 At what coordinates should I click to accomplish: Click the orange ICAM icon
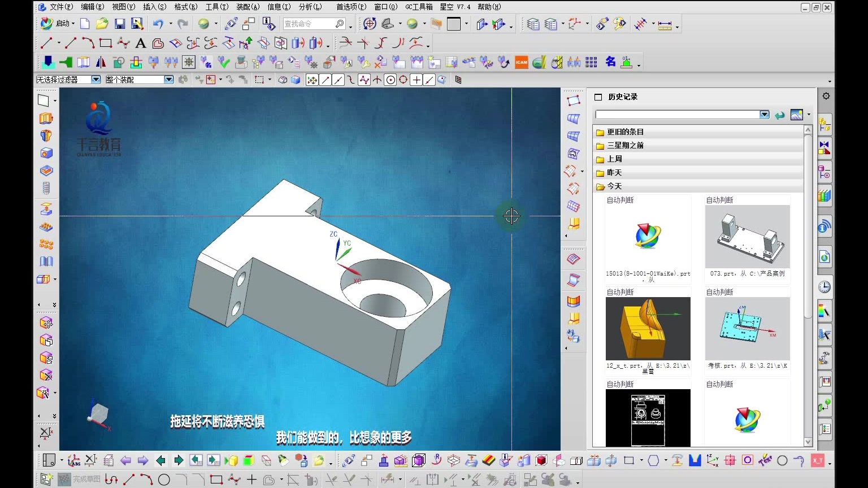coord(521,62)
